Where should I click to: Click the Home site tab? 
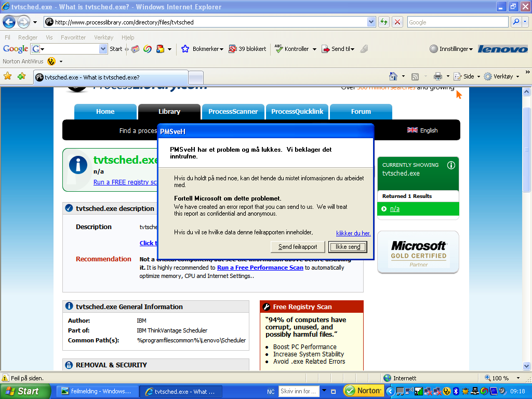point(105,112)
